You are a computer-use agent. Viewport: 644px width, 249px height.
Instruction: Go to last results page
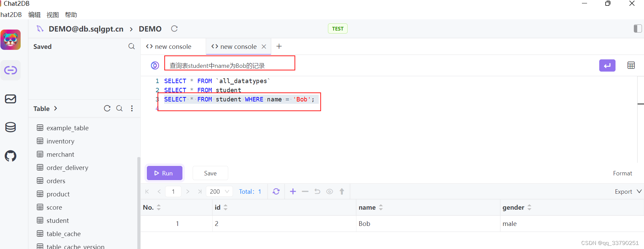[200, 192]
